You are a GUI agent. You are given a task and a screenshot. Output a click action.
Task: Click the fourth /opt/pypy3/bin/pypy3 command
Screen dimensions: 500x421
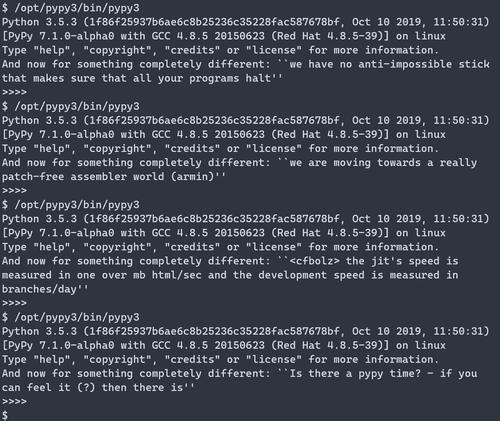[77, 317]
